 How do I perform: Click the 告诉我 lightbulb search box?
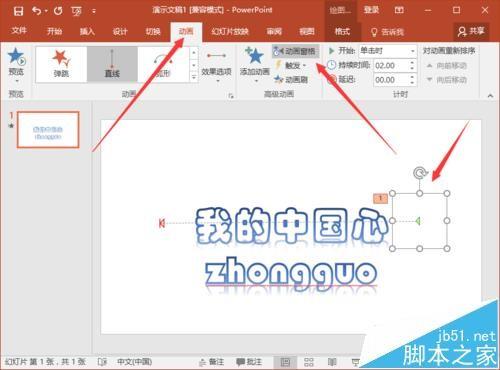pos(387,32)
